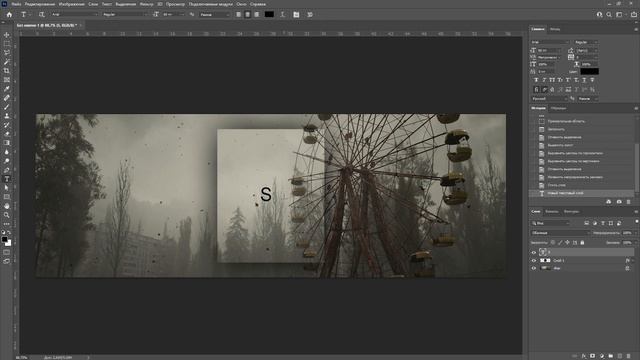Select the Pen tool

[7, 170]
